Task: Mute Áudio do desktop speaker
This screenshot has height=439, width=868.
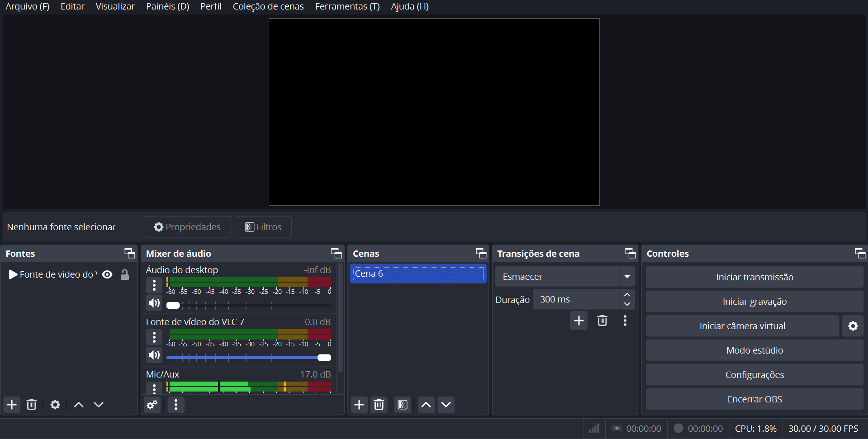Action: click(x=154, y=303)
